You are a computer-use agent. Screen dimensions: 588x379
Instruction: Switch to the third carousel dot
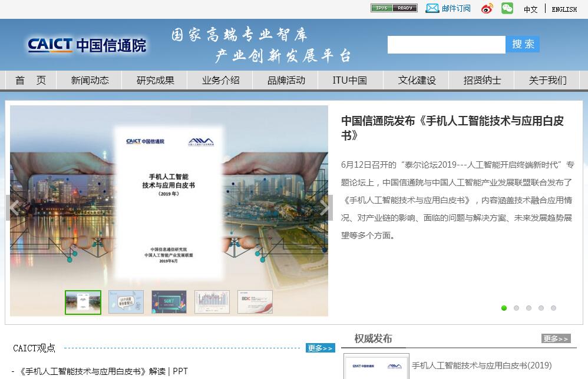528,308
